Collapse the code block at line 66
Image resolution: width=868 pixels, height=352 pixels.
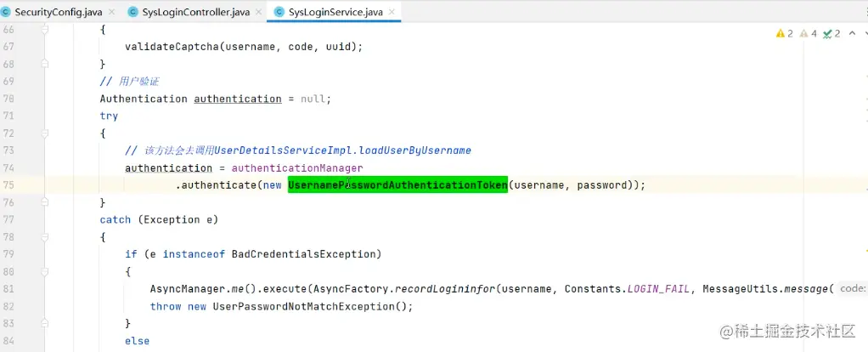coord(45,30)
